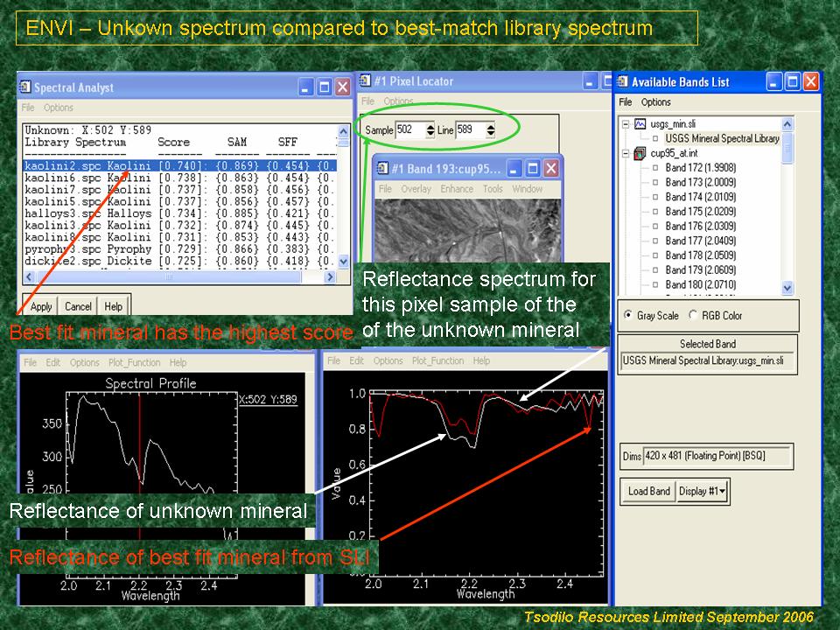Minimize the Available Bands List window
Image resolution: width=840 pixels, height=630 pixels.
(774, 81)
